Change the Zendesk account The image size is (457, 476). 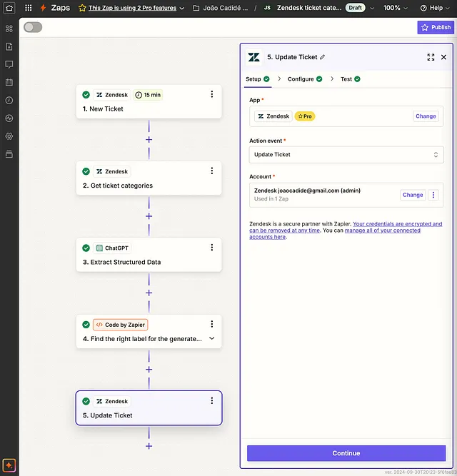(413, 195)
